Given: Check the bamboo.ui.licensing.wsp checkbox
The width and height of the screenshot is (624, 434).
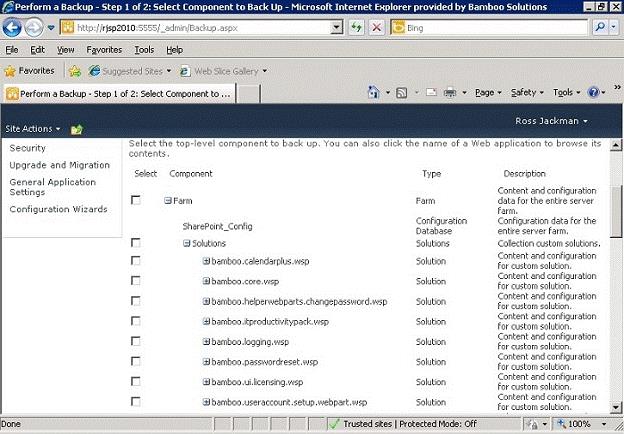Looking at the screenshot, I should point(136,381).
